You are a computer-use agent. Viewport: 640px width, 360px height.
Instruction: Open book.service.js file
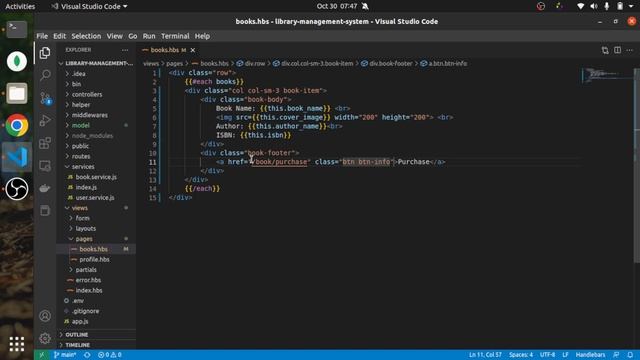96,177
